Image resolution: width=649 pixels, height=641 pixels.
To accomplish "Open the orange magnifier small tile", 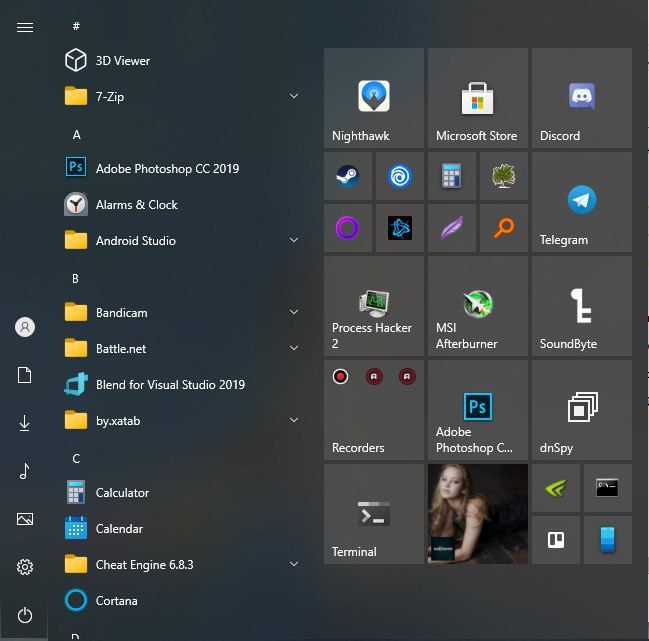I will click(x=504, y=228).
